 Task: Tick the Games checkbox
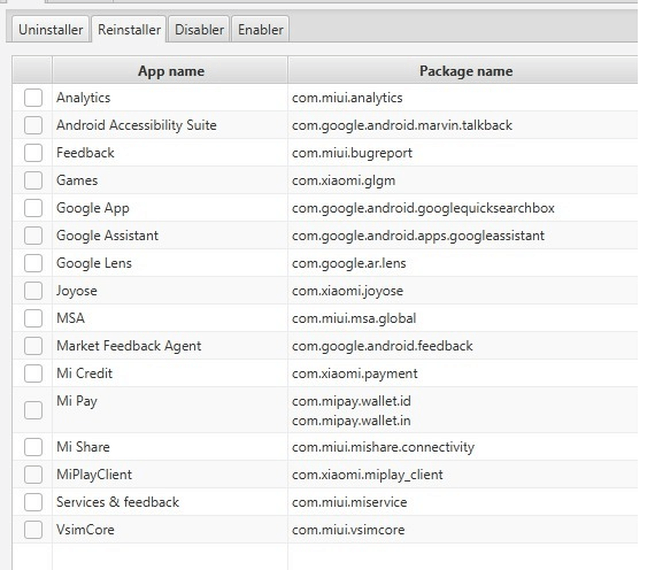click(33, 180)
